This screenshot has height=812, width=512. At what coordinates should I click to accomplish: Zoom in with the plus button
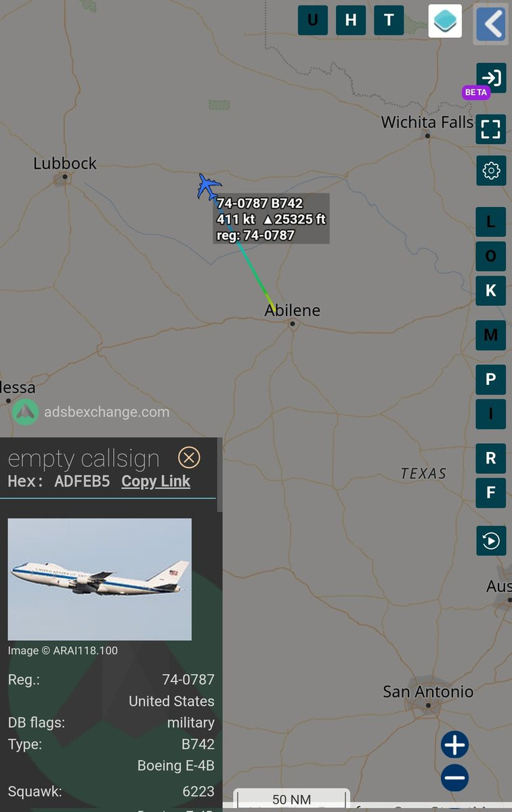click(454, 745)
